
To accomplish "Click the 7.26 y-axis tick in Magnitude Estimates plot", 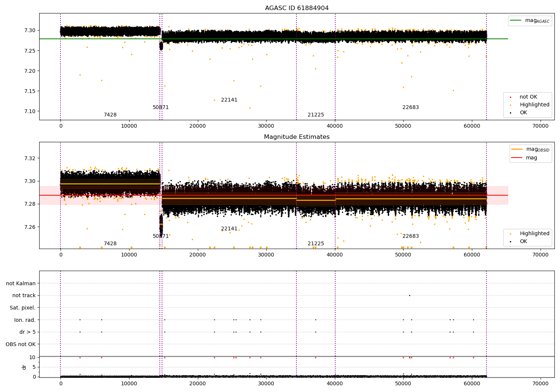I will tap(30, 227).
